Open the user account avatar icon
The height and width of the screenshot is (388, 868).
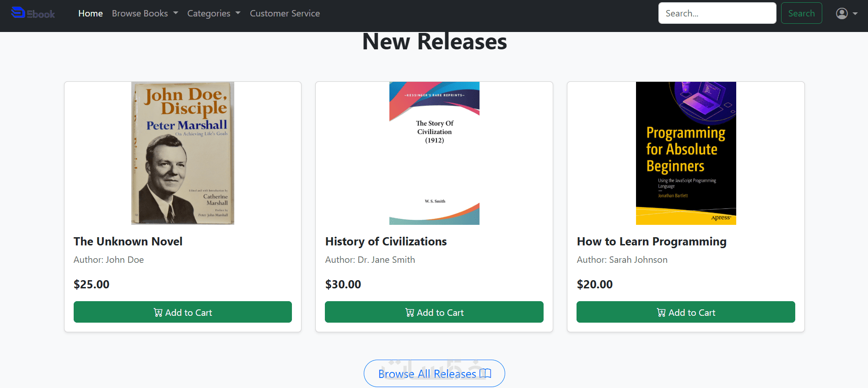pyautogui.click(x=841, y=13)
